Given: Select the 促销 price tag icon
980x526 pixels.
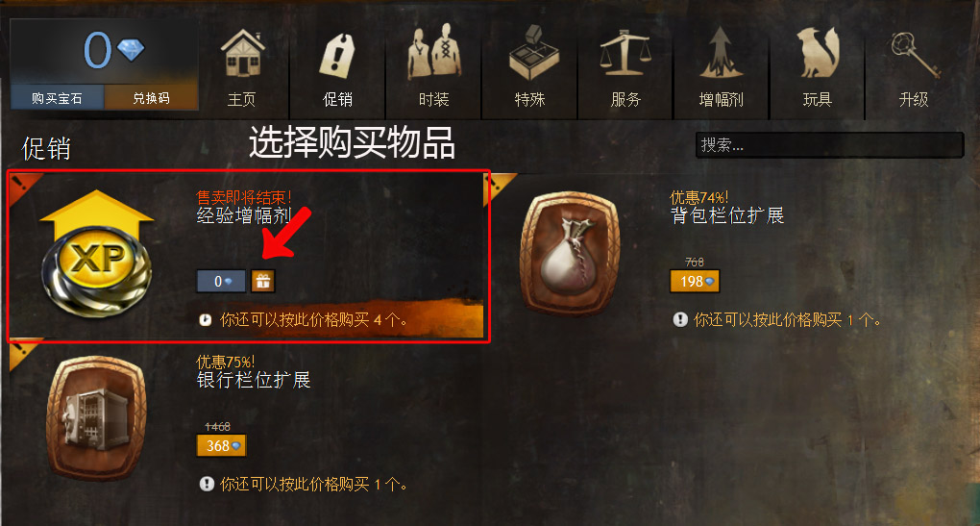Looking at the screenshot, I should [x=337, y=56].
